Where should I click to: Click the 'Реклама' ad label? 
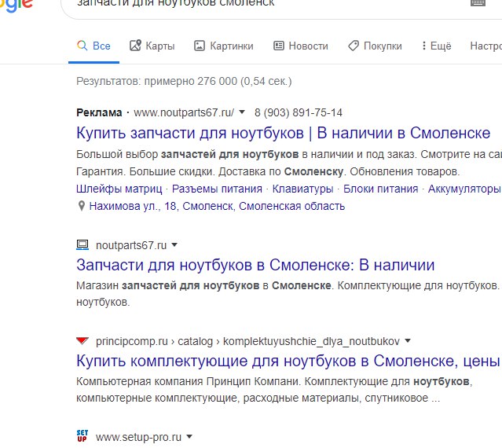pos(99,112)
